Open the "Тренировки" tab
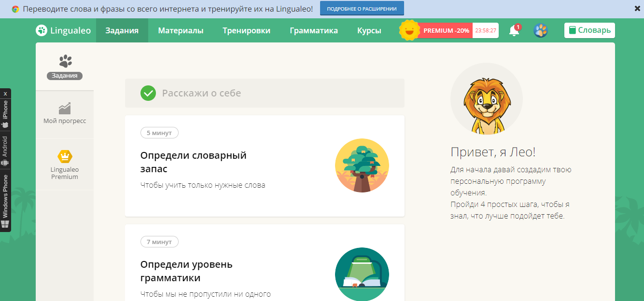Viewport: 644px width, 301px height. coord(246,30)
